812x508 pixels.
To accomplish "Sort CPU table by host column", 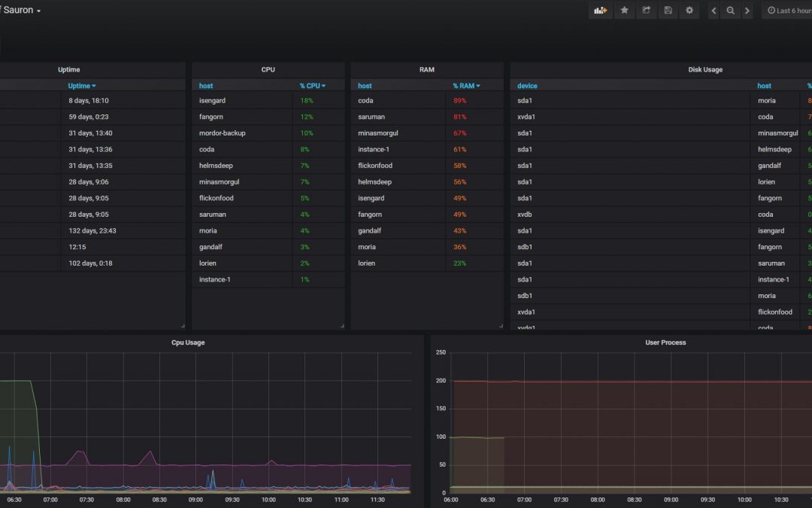I will click(x=205, y=86).
